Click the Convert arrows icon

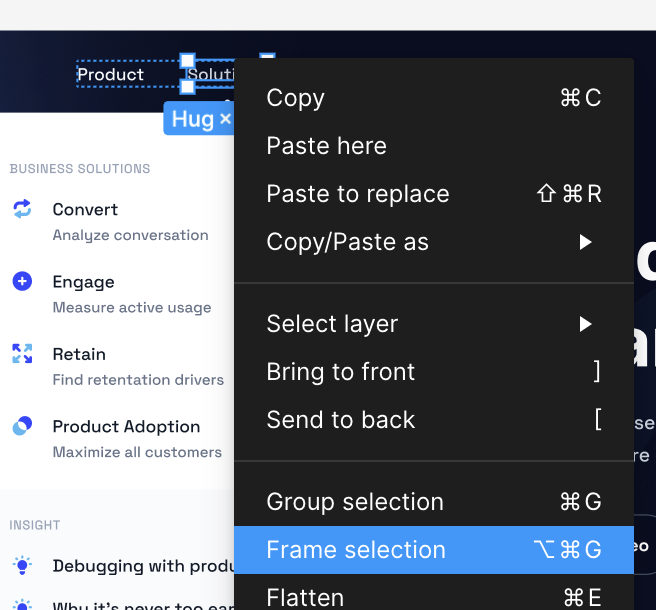(22, 209)
